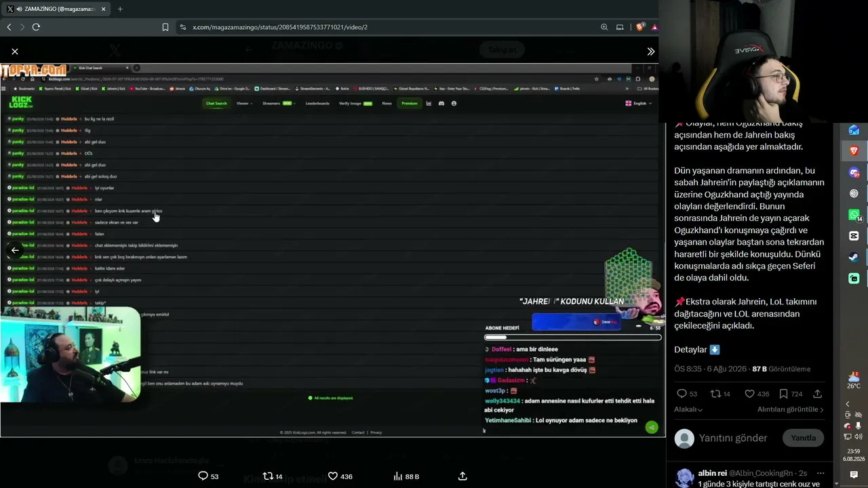The image size is (868, 488).
Task: Click the microphone tray icon
Action: 859,426
